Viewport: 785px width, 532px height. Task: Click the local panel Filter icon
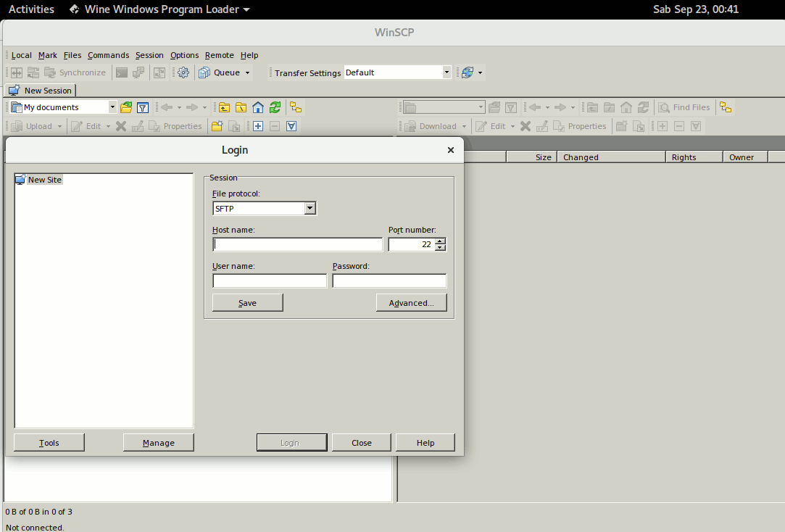[143, 107]
